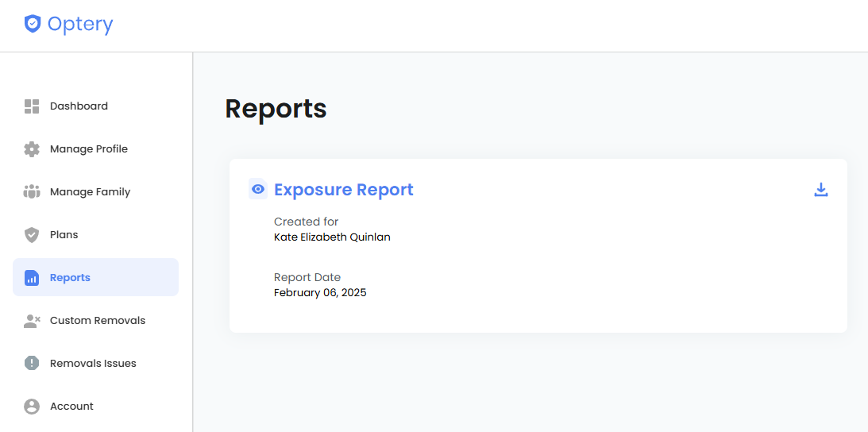This screenshot has height=432, width=868.
Task: Click the Dashboard grid icon in sidebar
Action: click(x=32, y=106)
